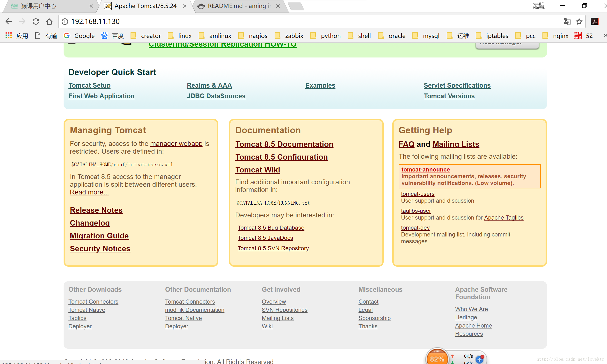Viewport: 607px width, 364px height.
Task: Open the nginx bookmark folder
Action: click(555, 36)
